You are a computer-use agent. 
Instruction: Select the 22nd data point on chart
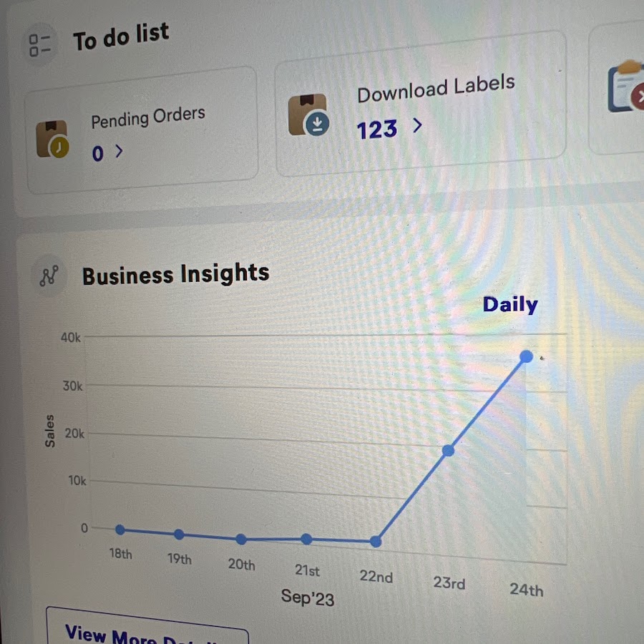(376, 542)
